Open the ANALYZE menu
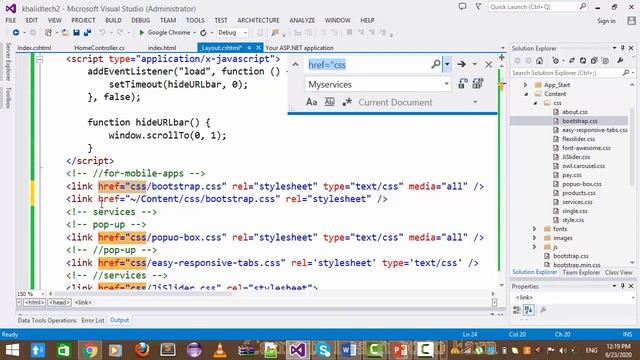Screen dimensions: 640x360 pos(302,20)
